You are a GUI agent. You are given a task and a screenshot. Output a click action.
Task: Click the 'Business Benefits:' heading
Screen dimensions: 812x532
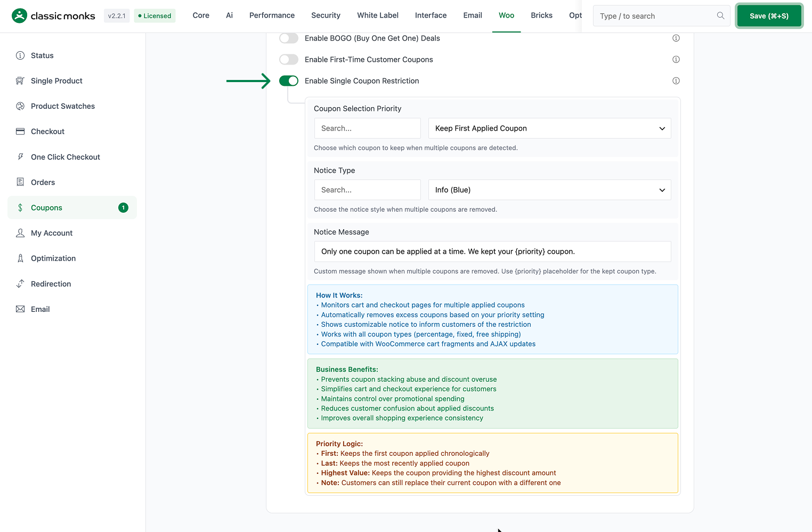[x=347, y=369]
